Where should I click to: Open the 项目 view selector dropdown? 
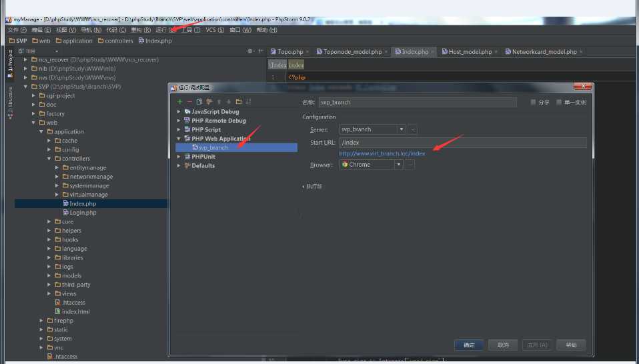[x=39, y=51]
